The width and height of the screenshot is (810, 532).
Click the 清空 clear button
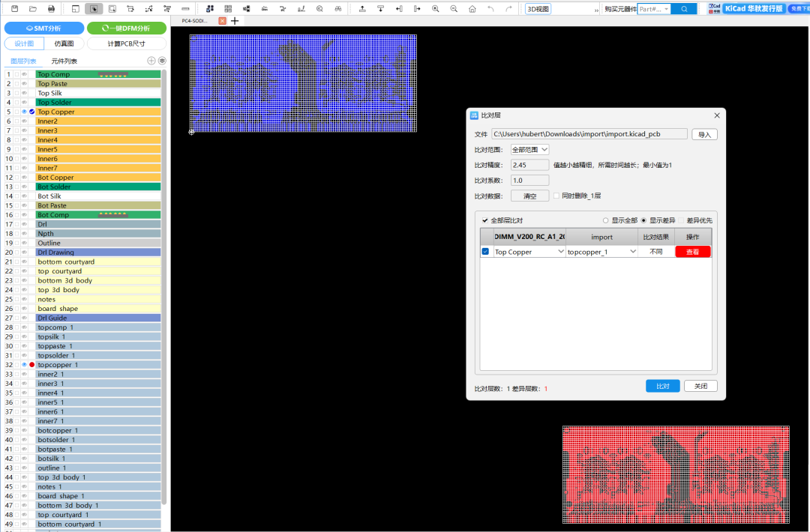click(529, 196)
